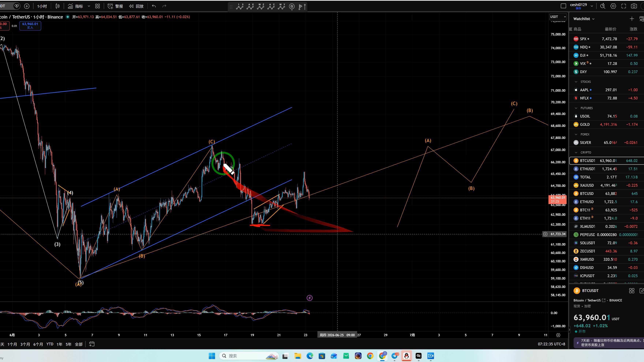644x362 pixels.
Task: Select GOLD row in watchlist
Action: pos(606,124)
